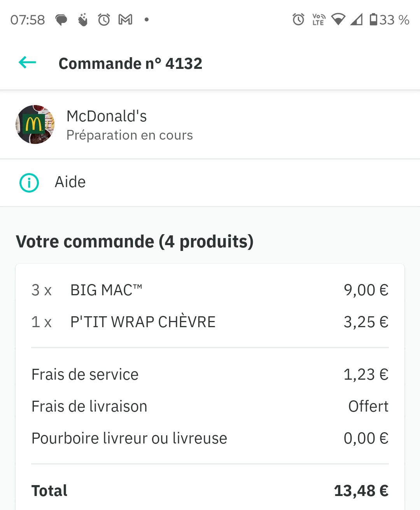Tap the Aide info icon
This screenshot has width=420, height=510.
click(x=29, y=183)
